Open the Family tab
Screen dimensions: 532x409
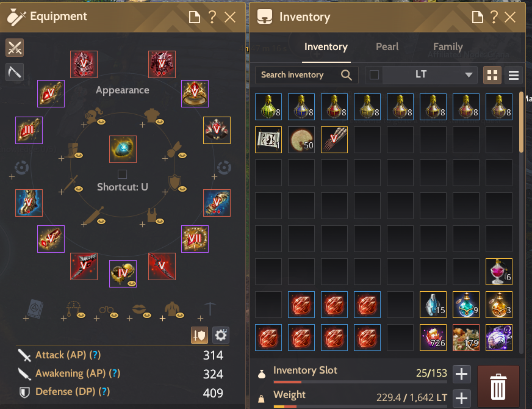448,47
